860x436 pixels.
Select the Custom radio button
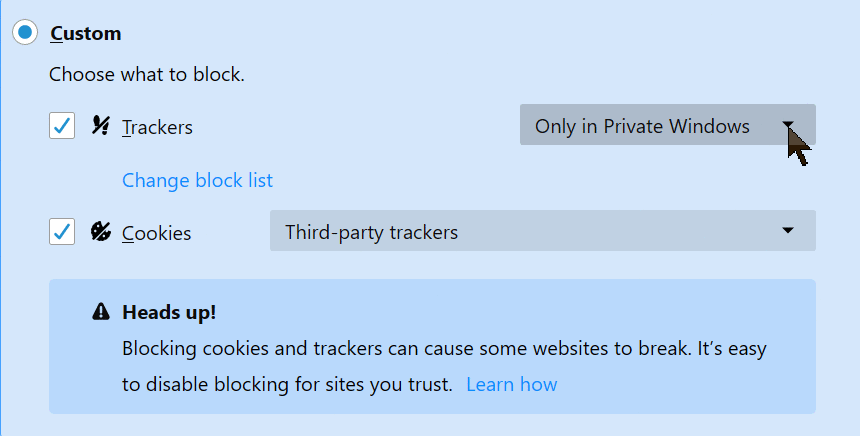[25, 33]
